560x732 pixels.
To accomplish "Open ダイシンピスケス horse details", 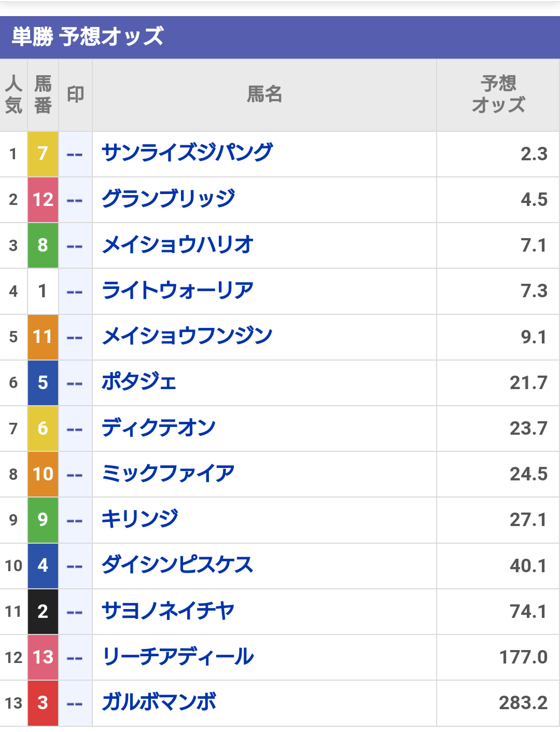I will click(177, 565).
